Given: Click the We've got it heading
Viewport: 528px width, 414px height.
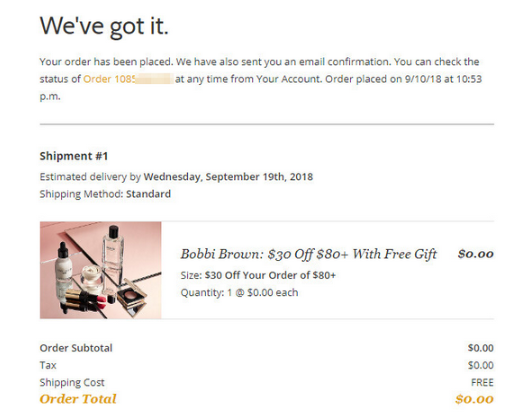Looking at the screenshot, I should point(104,26).
